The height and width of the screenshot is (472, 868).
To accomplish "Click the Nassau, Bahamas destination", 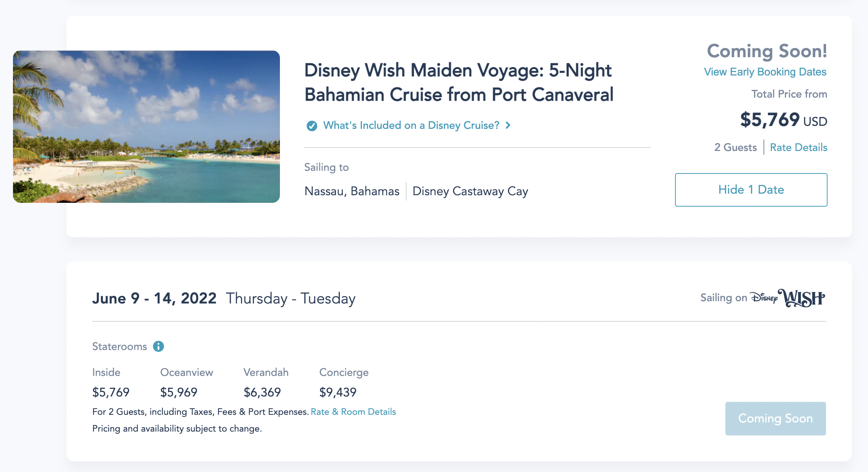I will 352,191.
